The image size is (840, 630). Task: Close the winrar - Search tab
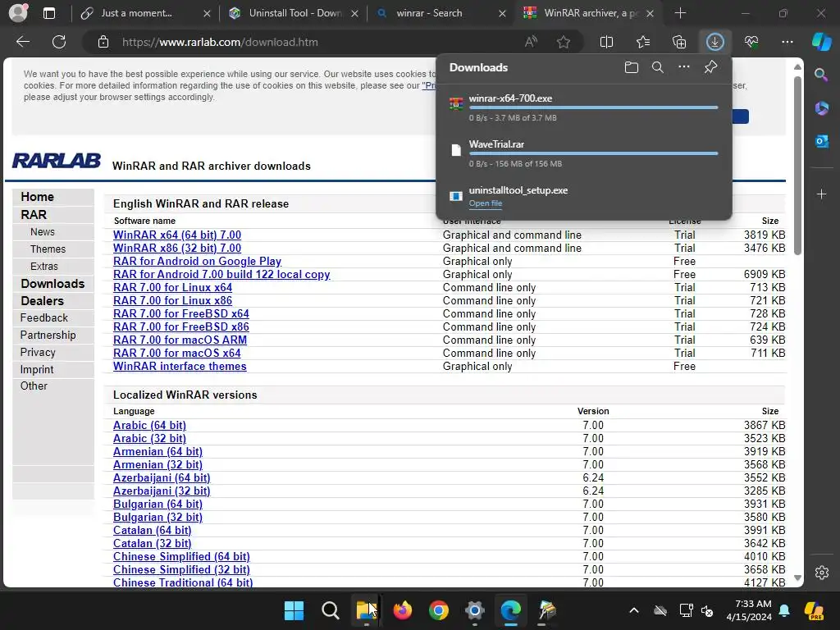pyautogui.click(x=502, y=14)
